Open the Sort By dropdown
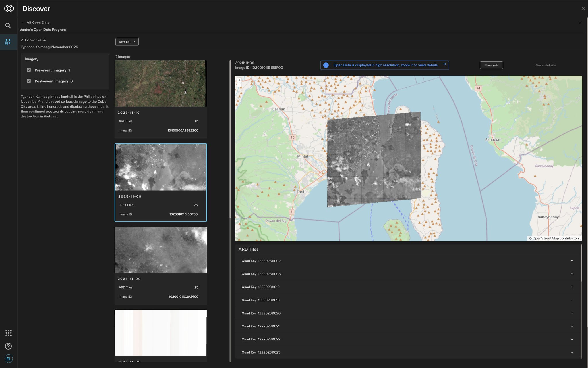The height and width of the screenshot is (368, 588). pyautogui.click(x=127, y=42)
